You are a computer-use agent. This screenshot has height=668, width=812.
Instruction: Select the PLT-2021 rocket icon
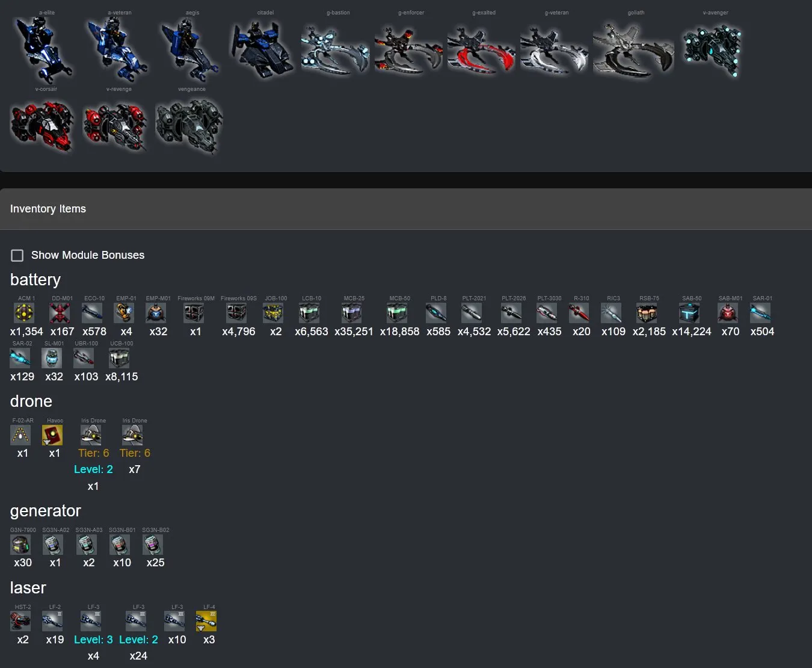472,313
